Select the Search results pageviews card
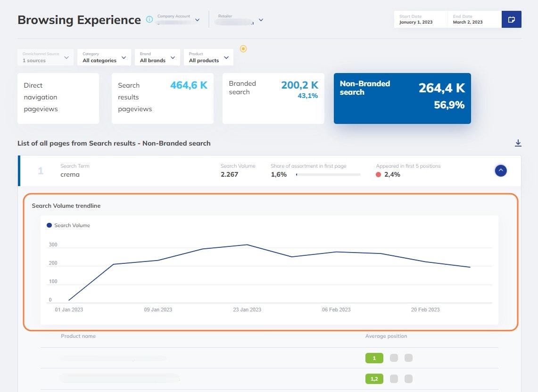 tap(162, 98)
